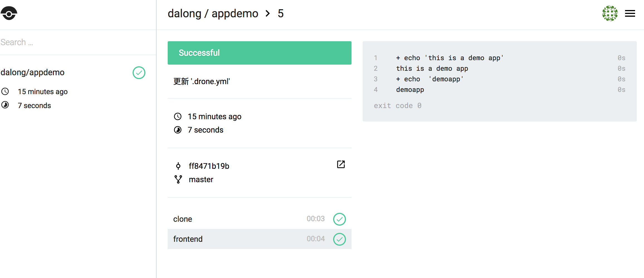Click the green user avatar
The height and width of the screenshot is (278, 644).
coord(610,13)
